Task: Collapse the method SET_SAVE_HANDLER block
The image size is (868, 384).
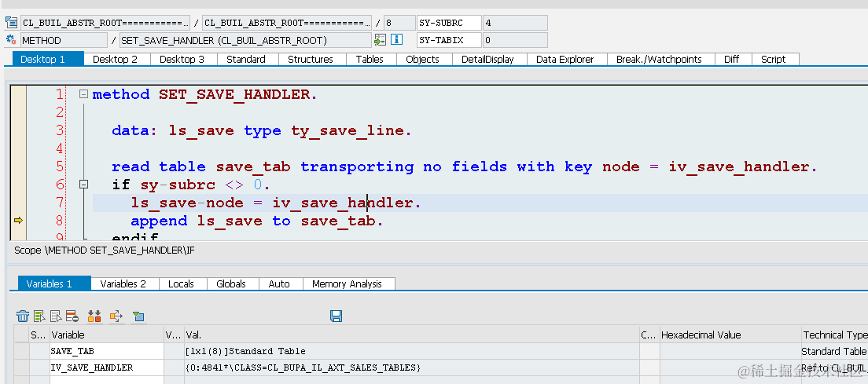Action: coord(83,94)
